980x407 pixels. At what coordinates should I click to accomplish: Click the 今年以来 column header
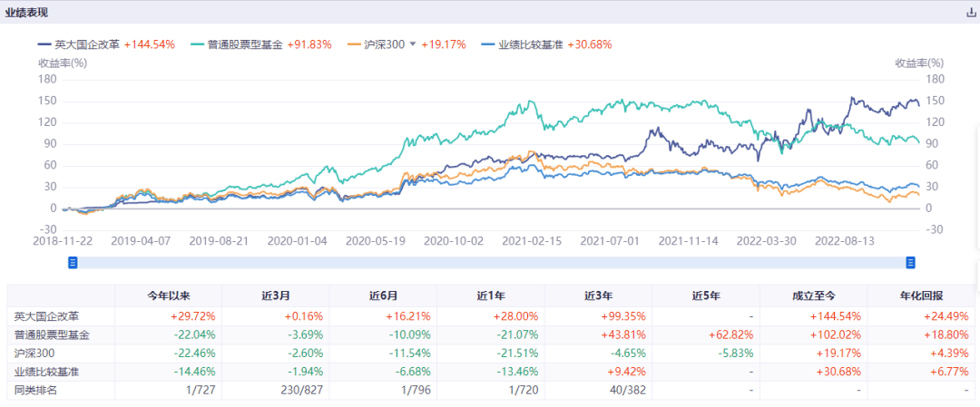coord(169,296)
